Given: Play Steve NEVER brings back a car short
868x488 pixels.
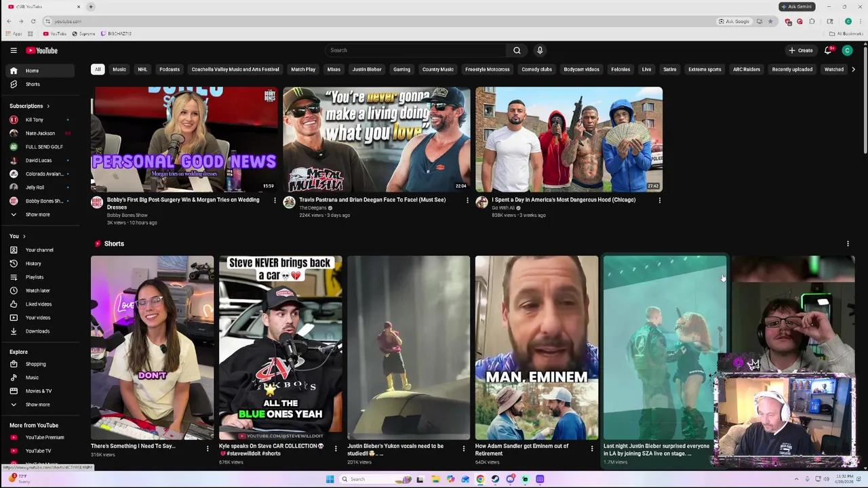Looking at the screenshot, I should [x=280, y=348].
